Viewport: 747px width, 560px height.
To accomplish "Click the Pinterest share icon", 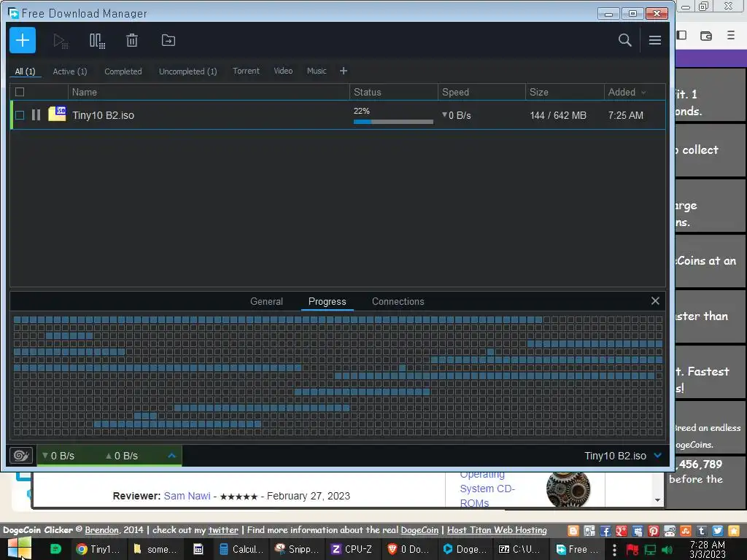I will pos(653,531).
